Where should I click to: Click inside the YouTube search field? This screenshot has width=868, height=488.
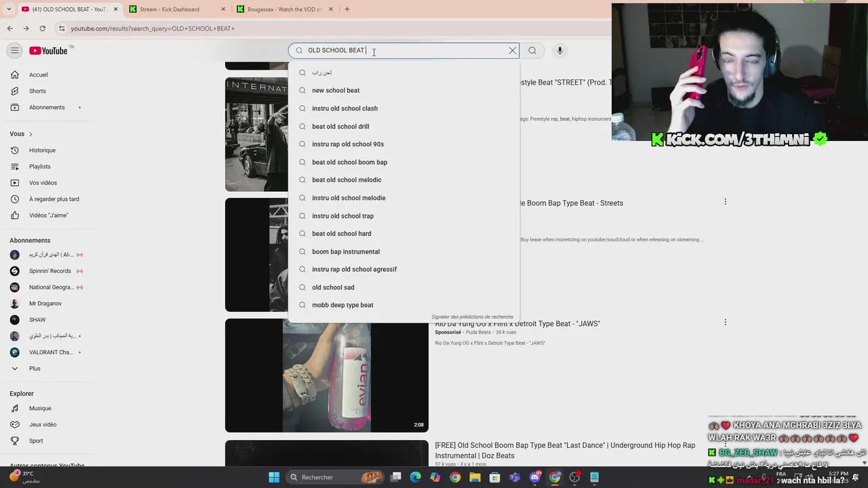403,50
